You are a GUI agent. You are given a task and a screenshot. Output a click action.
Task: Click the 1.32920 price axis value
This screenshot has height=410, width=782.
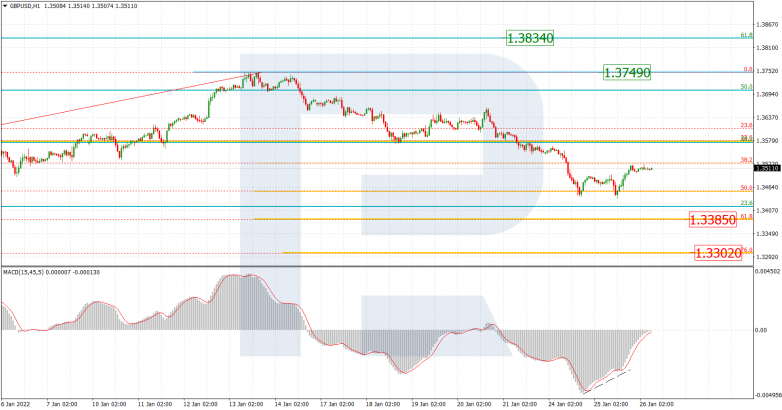[x=767, y=257]
